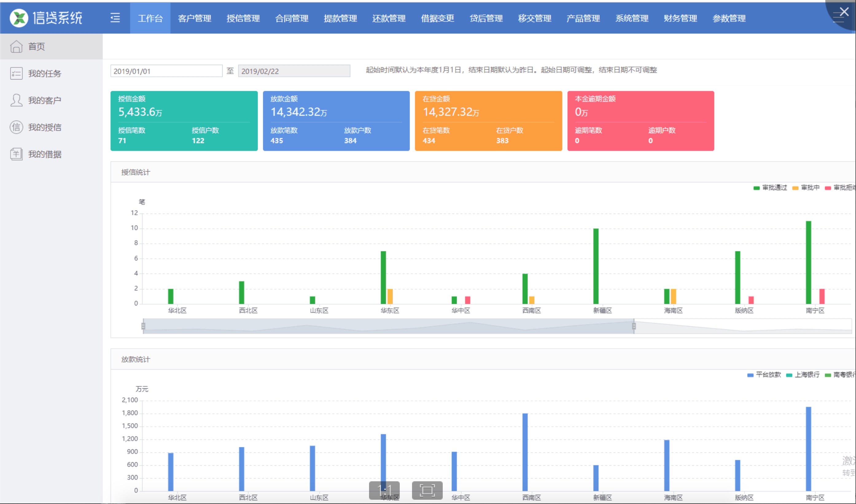
Task: Open 我的客户 person icon
Action: click(16, 100)
